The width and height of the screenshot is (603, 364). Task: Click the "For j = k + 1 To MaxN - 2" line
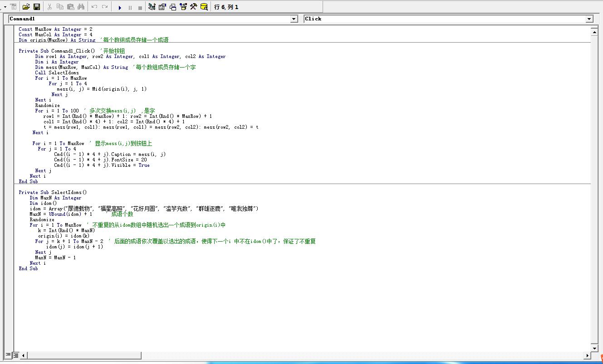click(x=175, y=241)
